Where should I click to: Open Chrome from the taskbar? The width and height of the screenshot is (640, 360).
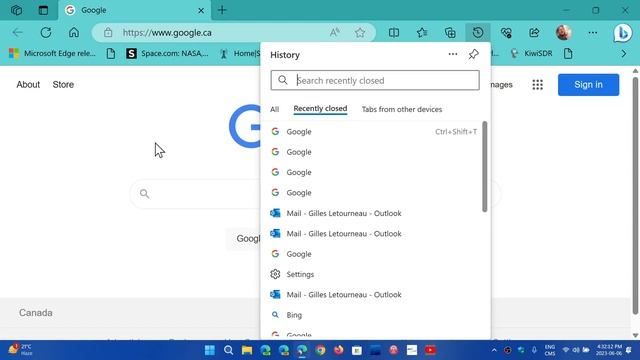click(x=320, y=350)
